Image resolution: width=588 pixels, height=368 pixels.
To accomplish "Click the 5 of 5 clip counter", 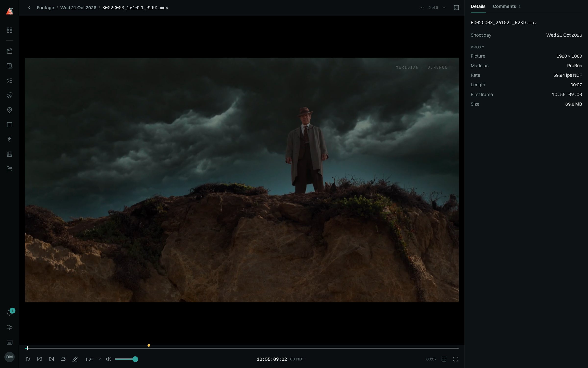I will point(433,8).
